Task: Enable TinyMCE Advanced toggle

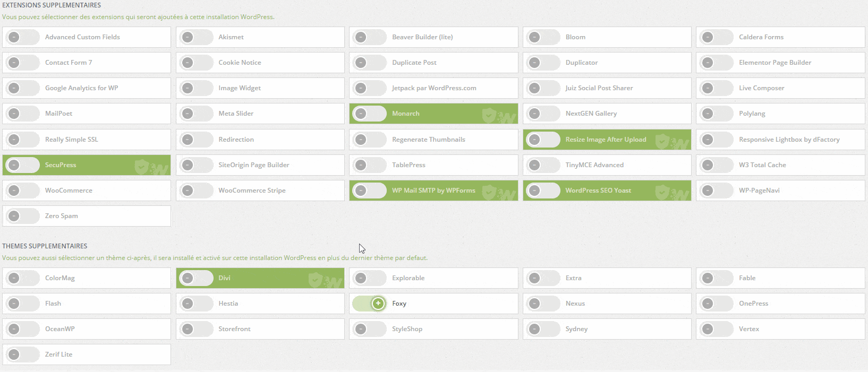Action: [543, 165]
